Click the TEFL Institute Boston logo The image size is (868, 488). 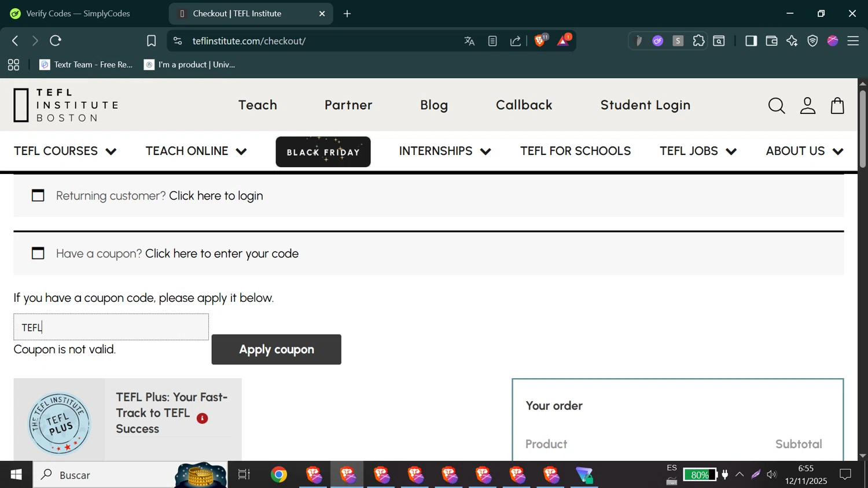coord(66,105)
